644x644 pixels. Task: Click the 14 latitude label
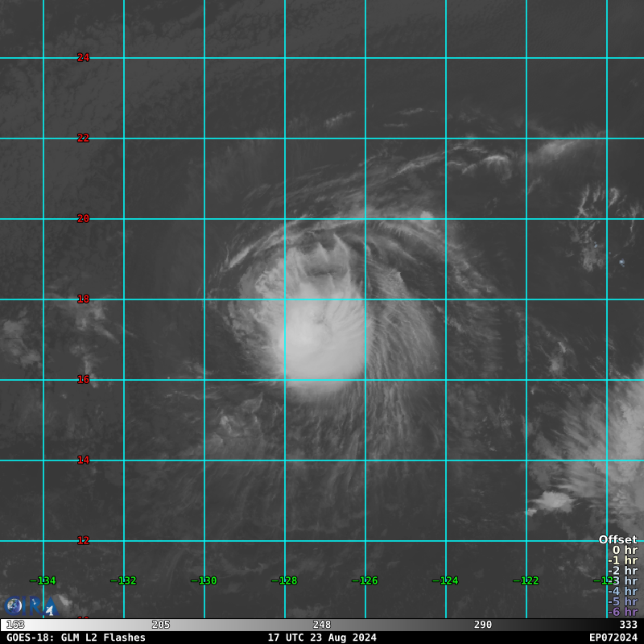click(83, 460)
